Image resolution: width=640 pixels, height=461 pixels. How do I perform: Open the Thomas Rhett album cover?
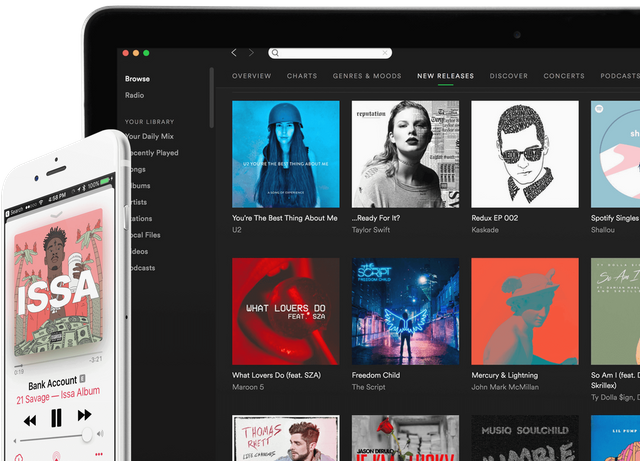pyautogui.click(x=286, y=438)
